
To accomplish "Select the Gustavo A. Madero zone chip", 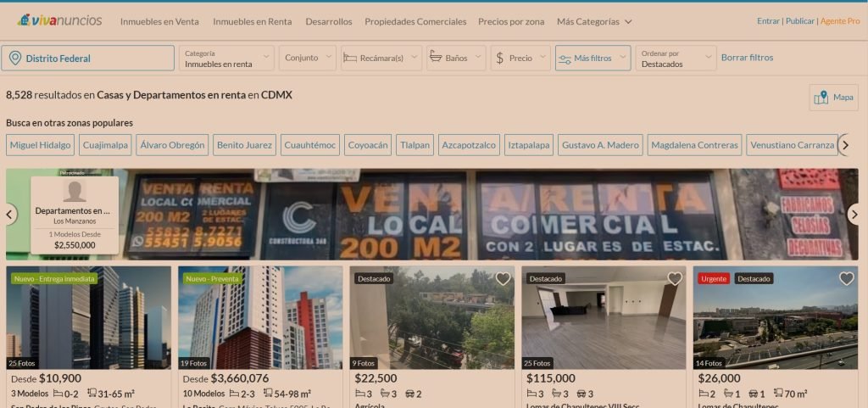I will 601,145.
